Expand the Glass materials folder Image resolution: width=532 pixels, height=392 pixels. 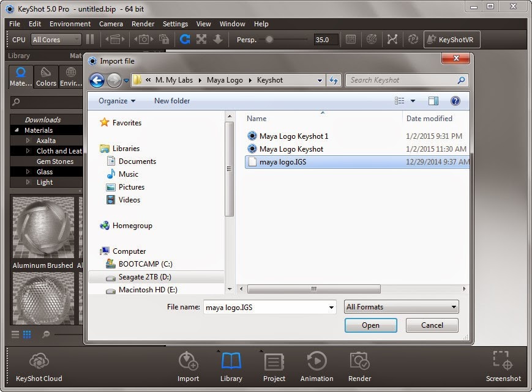pos(28,171)
